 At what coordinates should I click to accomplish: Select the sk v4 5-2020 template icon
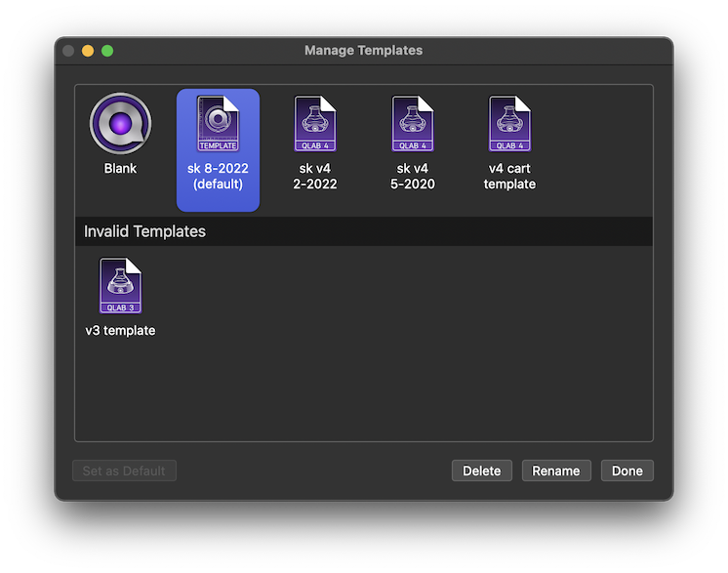[412, 124]
